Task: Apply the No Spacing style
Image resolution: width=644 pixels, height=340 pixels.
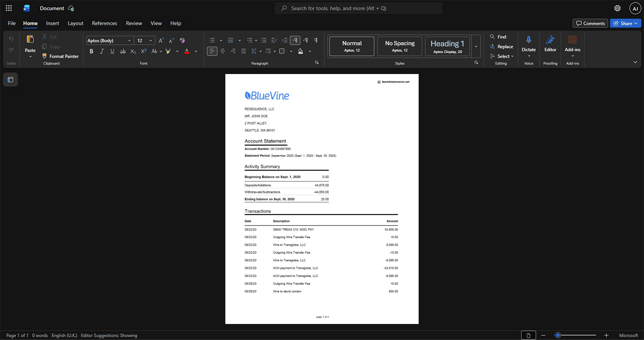Action: click(400, 46)
